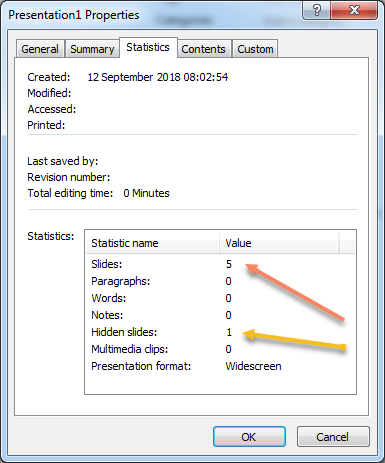385x463 pixels.
Task: Select the Hidden slides: row label
Action: click(x=124, y=332)
